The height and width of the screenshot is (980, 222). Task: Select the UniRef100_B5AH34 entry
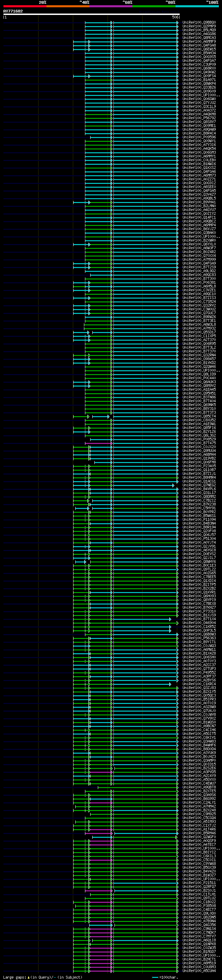point(199,53)
